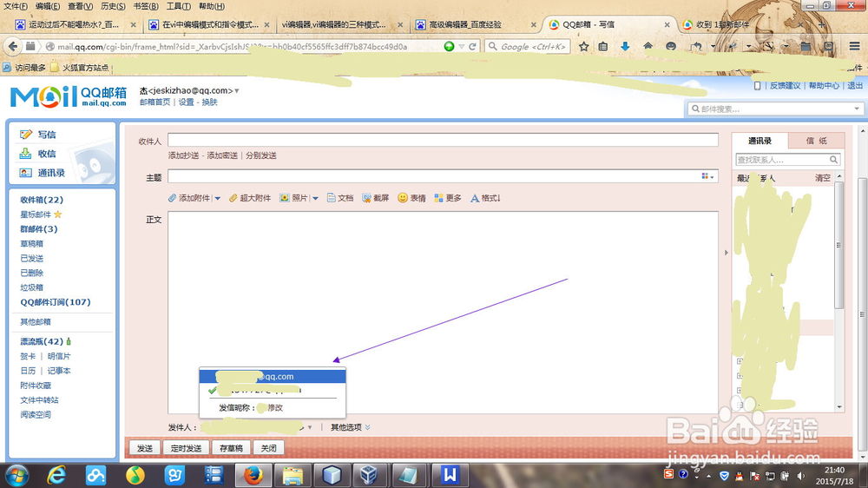Insert a document via 文档 button

[340, 198]
